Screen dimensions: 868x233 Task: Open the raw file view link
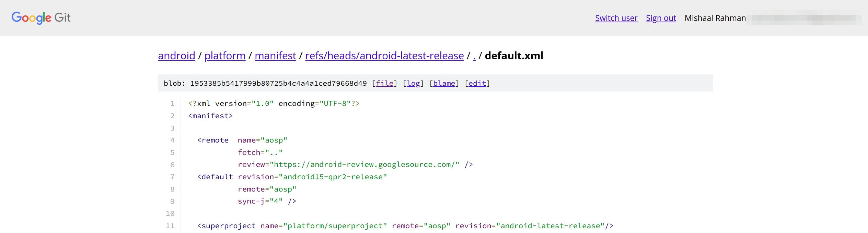[384, 83]
